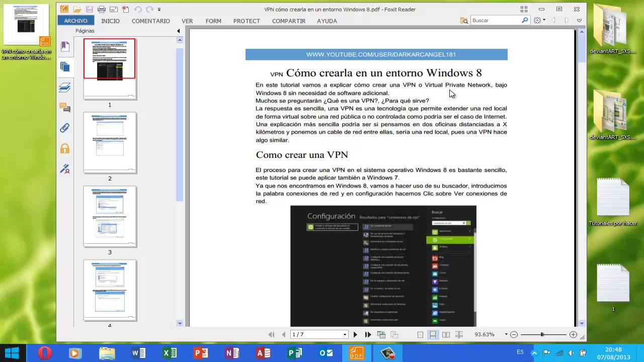Zoom out with the minus button
Image resolution: width=644 pixels, height=362 pixels.
(x=514, y=334)
